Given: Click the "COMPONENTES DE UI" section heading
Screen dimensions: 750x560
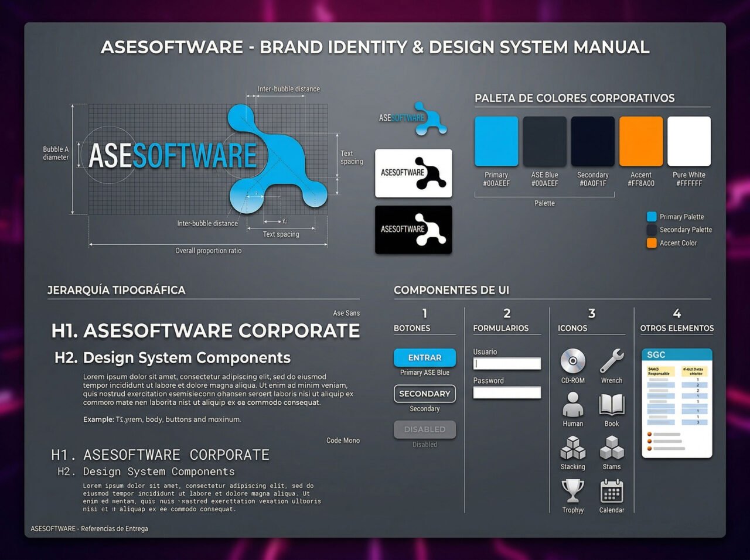Looking at the screenshot, I should pyautogui.click(x=451, y=290).
